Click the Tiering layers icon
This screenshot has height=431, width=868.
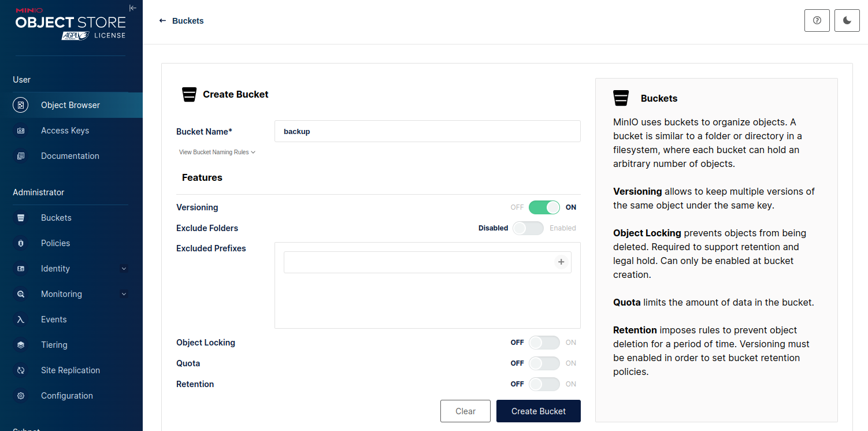pos(21,345)
